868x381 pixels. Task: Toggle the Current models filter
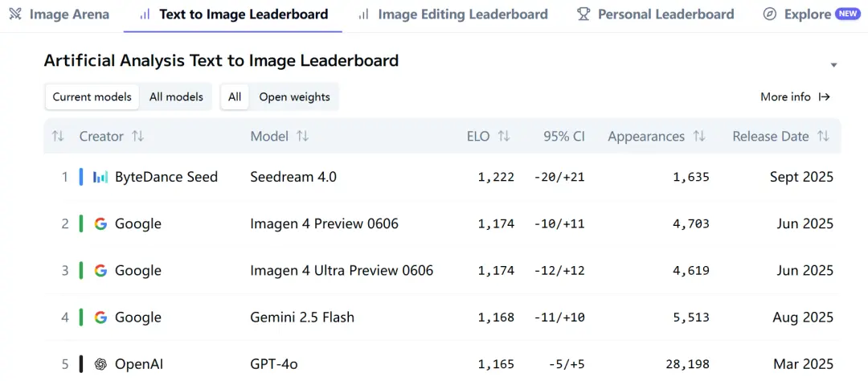pyautogui.click(x=92, y=97)
